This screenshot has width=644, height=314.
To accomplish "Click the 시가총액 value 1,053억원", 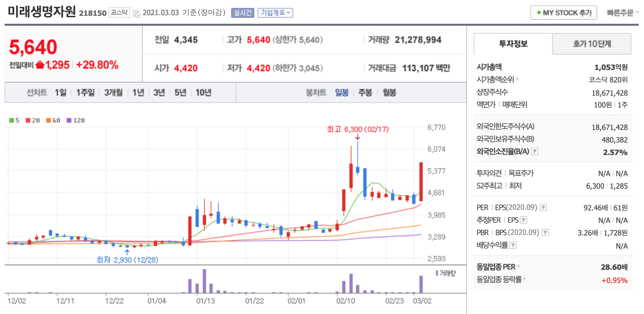I will 611,67.
